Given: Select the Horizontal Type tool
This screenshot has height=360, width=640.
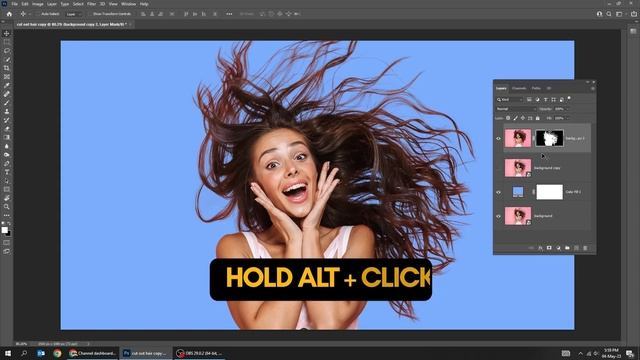Looking at the screenshot, I should (x=7, y=172).
